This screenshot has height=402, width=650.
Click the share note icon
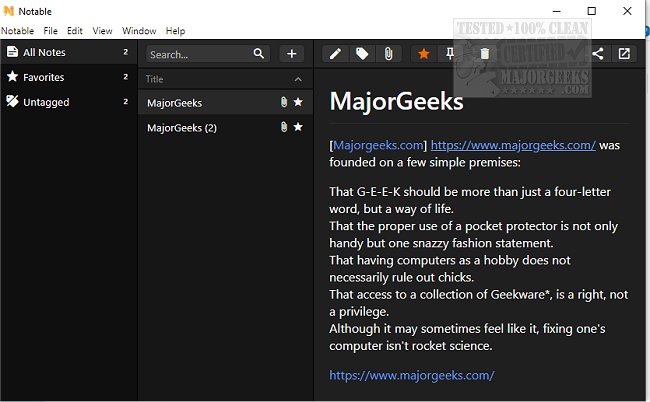coord(597,54)
